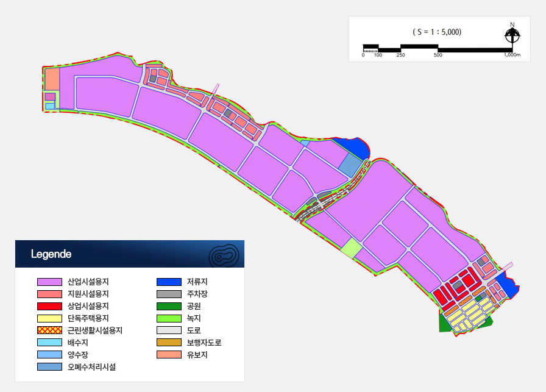The width and height of the screenshot is (546, 392).
Task: Click the 유보지 salmon legend swatch
Action: (x=169, y=355)
